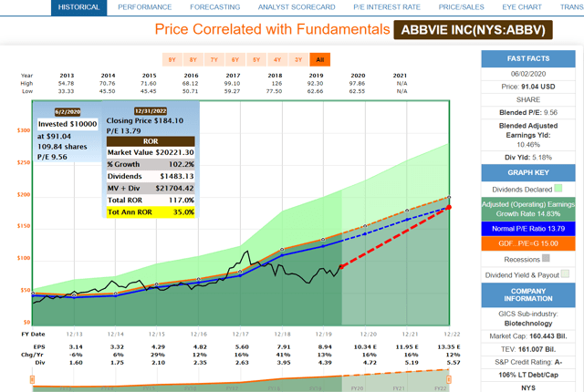Toggle Adjusted Operating Earnings Growth Rate key
Viewport: 584px width, 392px height.
(528, 209)
